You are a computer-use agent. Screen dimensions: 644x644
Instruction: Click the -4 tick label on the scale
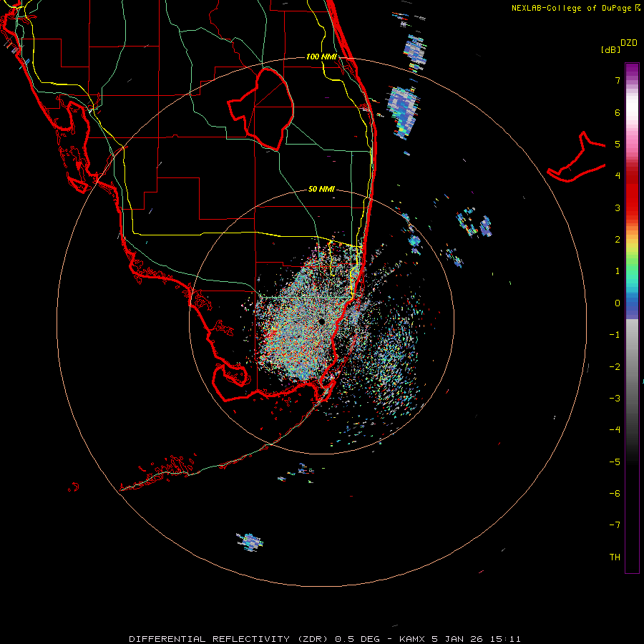pos(615,429)
